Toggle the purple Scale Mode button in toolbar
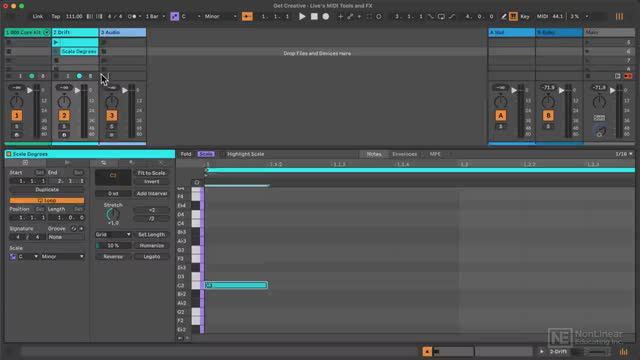The height and width of the screenshot is (360, 640). point(174,16)
